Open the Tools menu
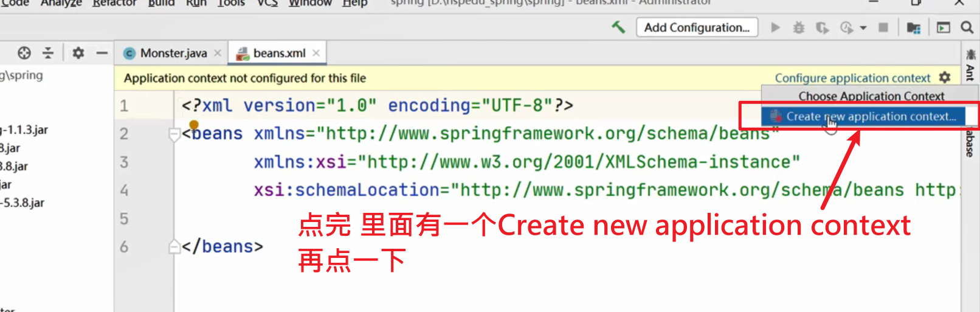980x312 pixels. (x=231, y=3)
